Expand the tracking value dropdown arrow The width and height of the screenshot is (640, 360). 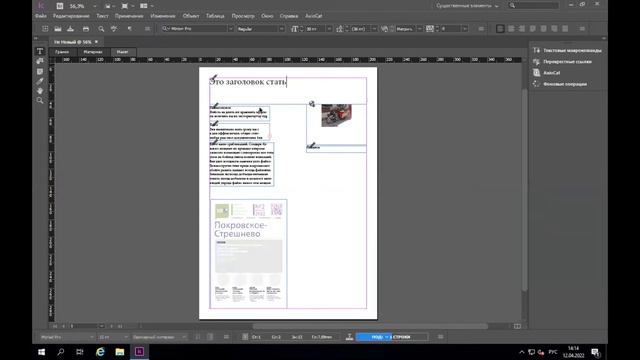coord(464,29)
